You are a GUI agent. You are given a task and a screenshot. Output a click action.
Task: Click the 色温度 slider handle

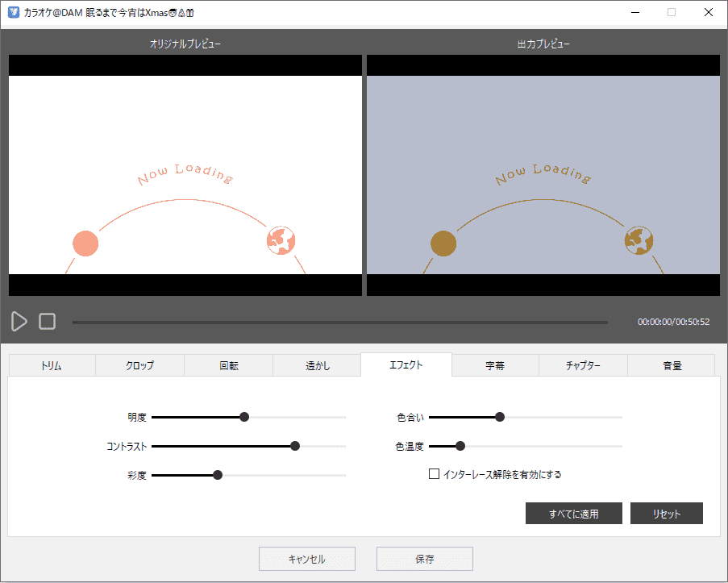coord(460,446)
